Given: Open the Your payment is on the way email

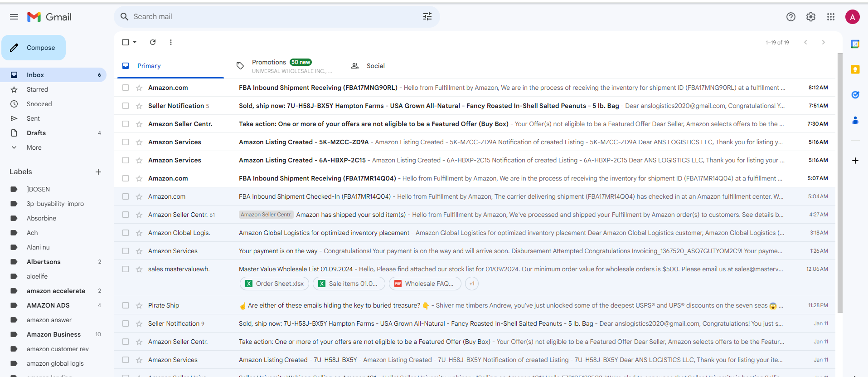Looking at the screenshot, I should click(x=475, y=251).
